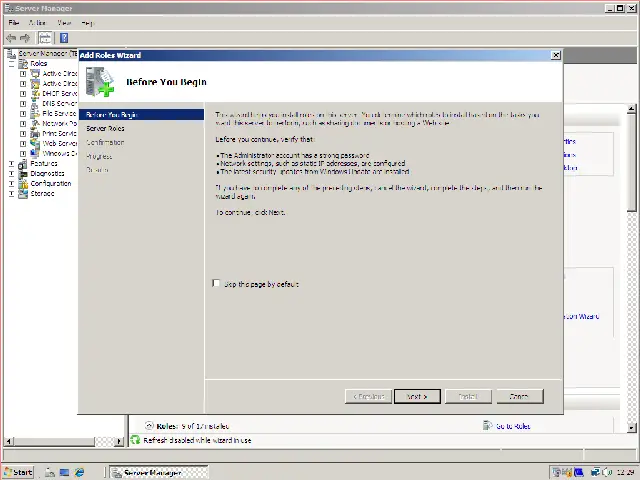Click the Cancel button in the wizard
This screenshot has width=640, height=480.
(x=520, y=396)
